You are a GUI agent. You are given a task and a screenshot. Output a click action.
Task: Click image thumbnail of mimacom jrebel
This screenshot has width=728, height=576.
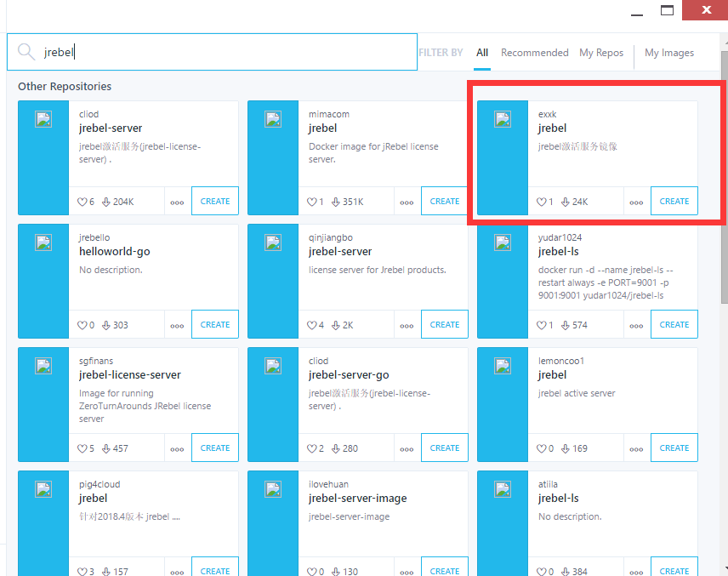tap(273, 119)
